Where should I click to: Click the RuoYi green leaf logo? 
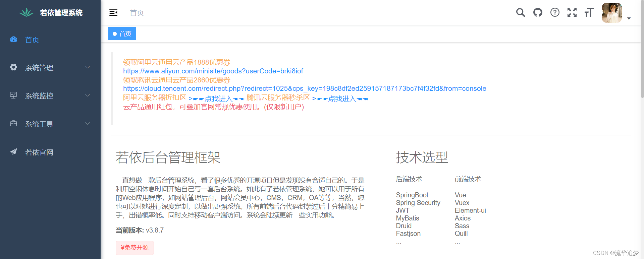tap(26, 13)
